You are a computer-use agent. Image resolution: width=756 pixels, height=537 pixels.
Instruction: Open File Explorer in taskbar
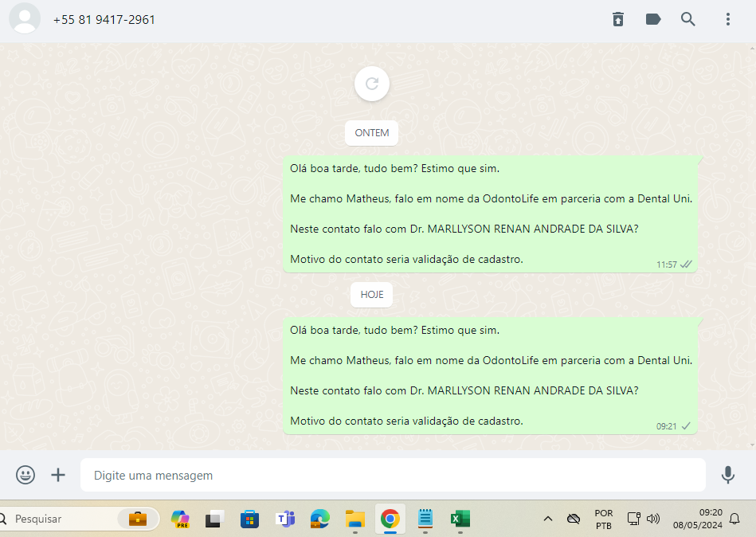pos(354,519)
